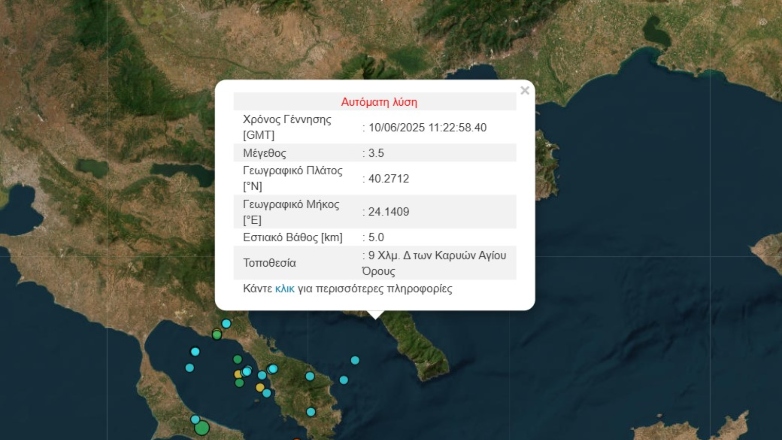Close the earthquake info popup
This screenshot has height=440, width=782.
(525, 90)
